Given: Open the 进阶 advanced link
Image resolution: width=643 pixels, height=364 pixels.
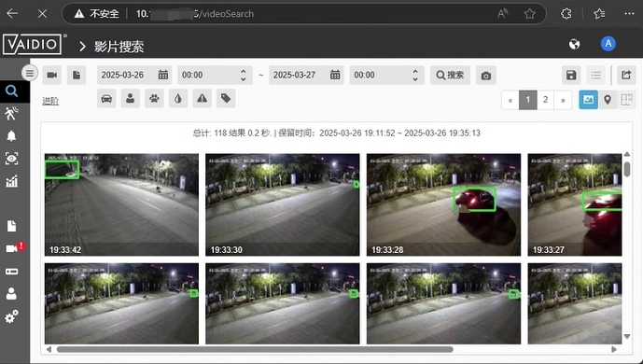Looking at the screenshot, I should click(50, 101).
